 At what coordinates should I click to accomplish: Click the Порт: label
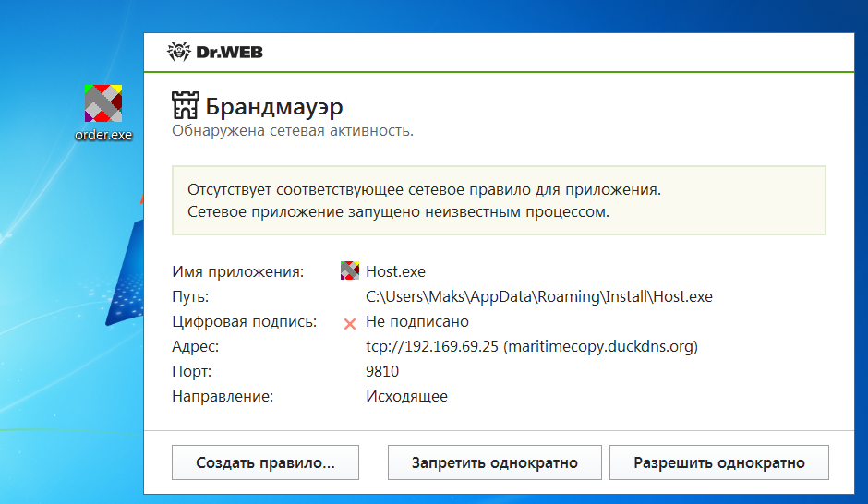pyautogui.click(x=191, y=372)
